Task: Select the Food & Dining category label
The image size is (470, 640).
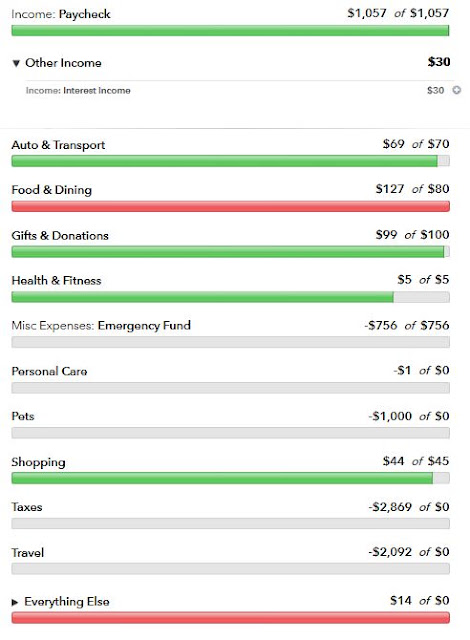Action: (52, 190)
